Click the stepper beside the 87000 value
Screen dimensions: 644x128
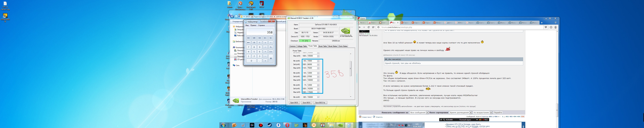[318, 77]
